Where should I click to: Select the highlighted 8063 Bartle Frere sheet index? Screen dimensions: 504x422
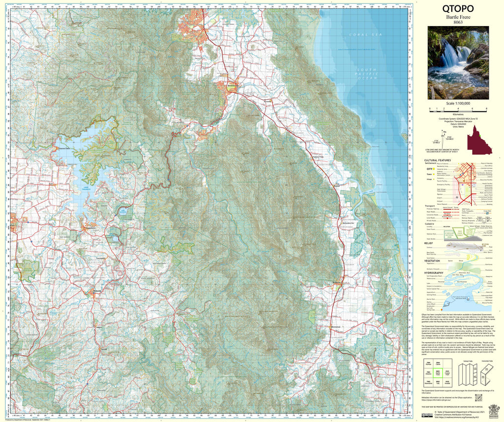[x=438, y=373]
